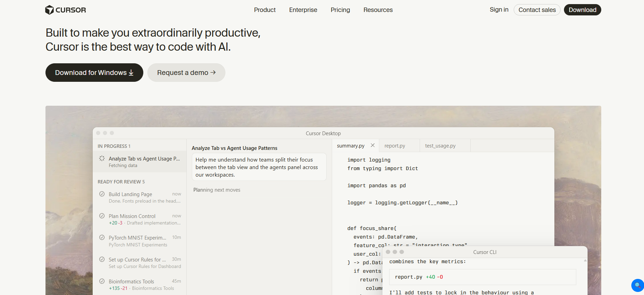Click the Sign in link
Screen dimensions: 644x295
(x=499, y=10)
